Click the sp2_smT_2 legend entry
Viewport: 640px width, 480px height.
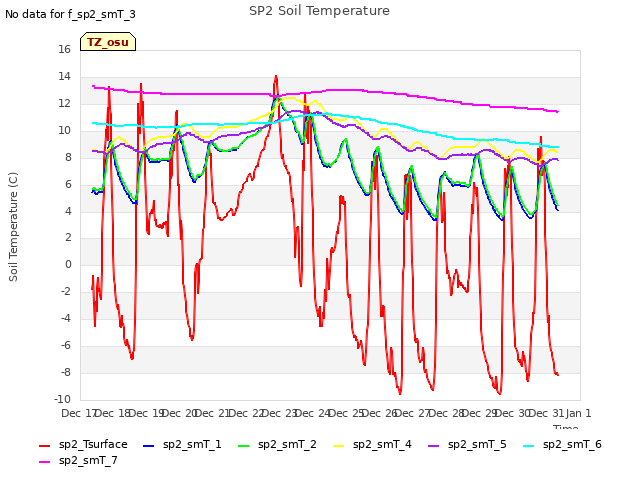(x=277, y=444)
